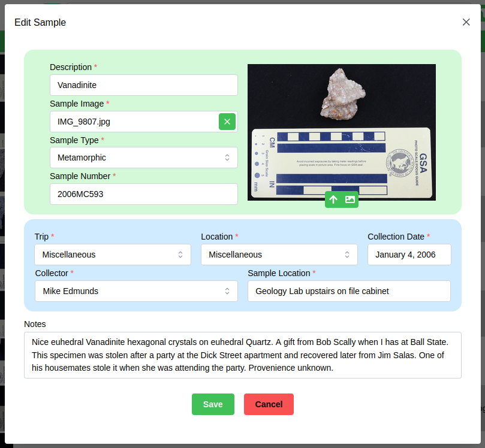The width and height of the screenshot is (485, 448).
Task: Click the green upload arrow icon
Action: click(333, 199)
